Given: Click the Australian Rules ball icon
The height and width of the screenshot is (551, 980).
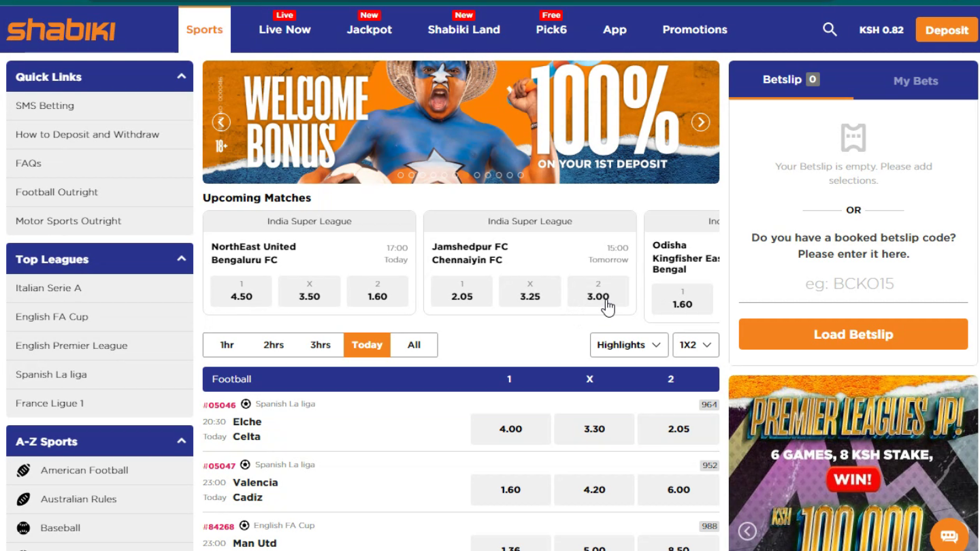Looking at the screenshot, I should [23, 499].
